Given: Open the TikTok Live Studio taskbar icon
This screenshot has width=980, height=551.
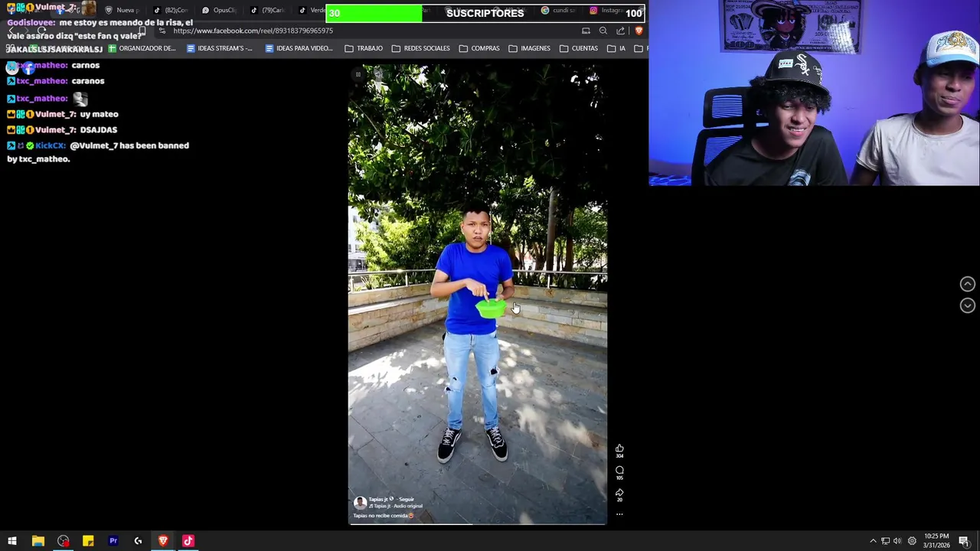Looking at the screenshot, I should [x=188, y=541].
